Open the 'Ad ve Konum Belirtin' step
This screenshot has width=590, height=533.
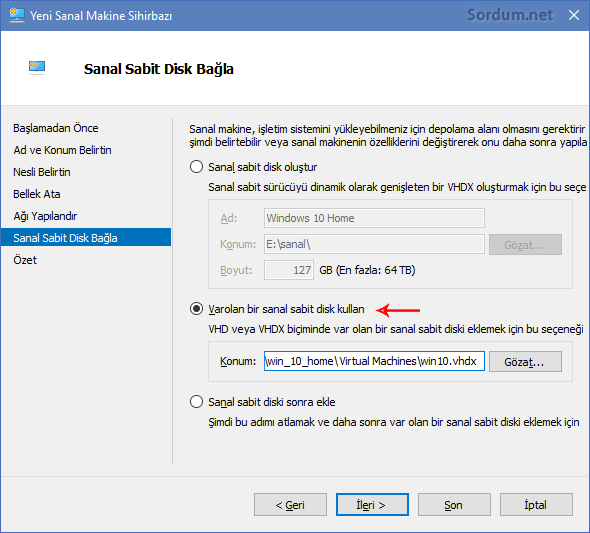pos(62,150)
